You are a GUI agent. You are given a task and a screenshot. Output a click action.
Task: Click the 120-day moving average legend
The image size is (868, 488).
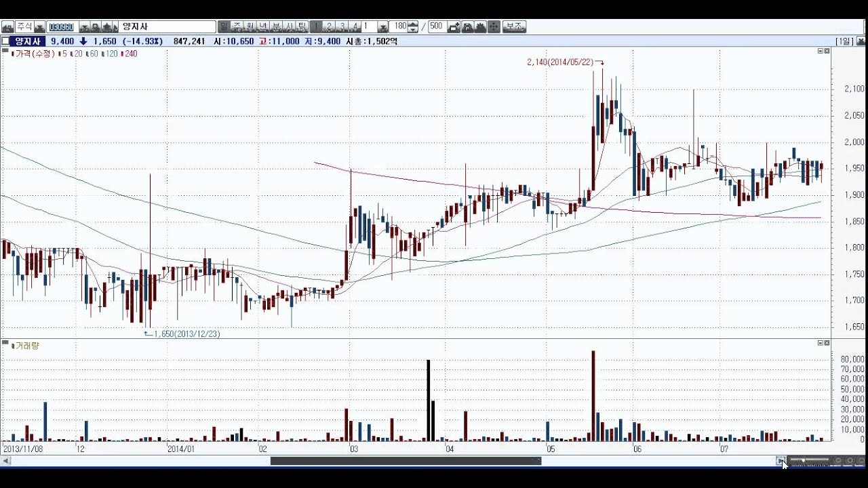109,54
